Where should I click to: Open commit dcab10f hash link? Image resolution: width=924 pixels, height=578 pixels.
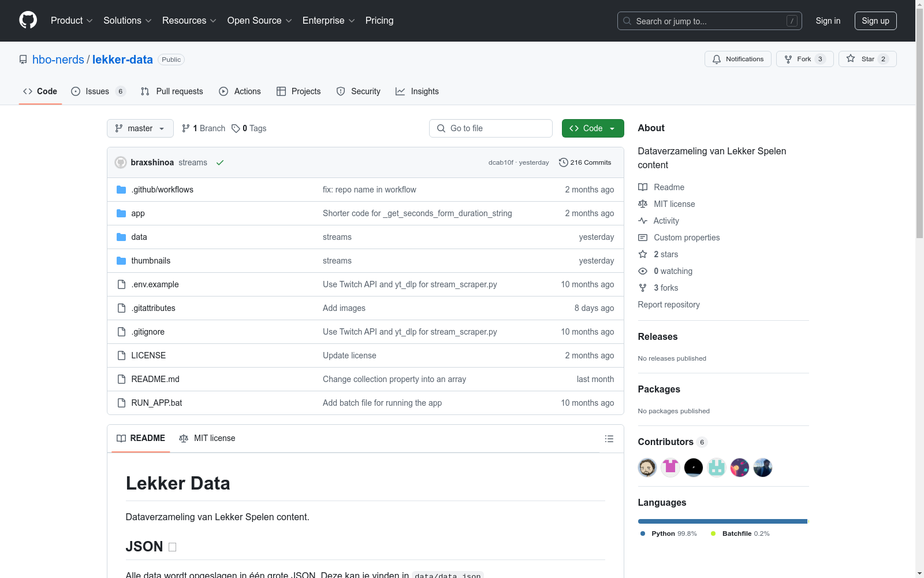[501, 162]
